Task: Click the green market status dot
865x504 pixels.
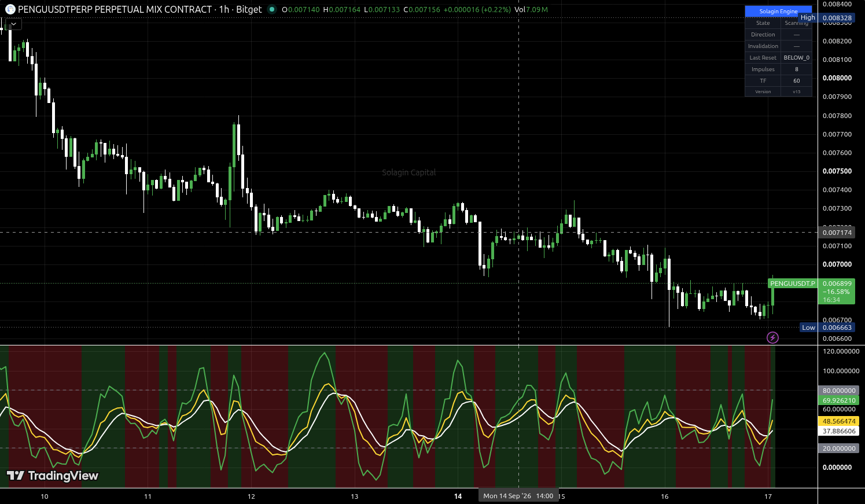Action: 272,9
